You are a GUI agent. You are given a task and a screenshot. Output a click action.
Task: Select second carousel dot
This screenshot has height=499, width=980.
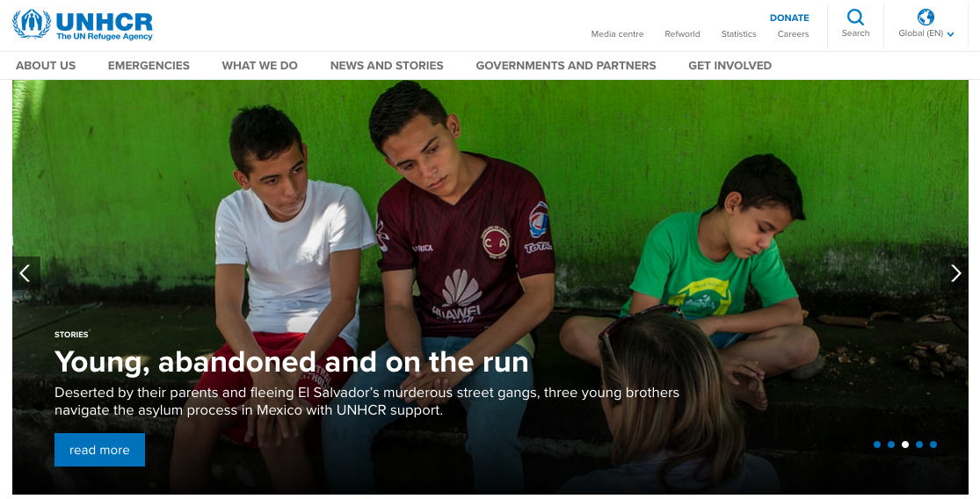click(891, 445)
